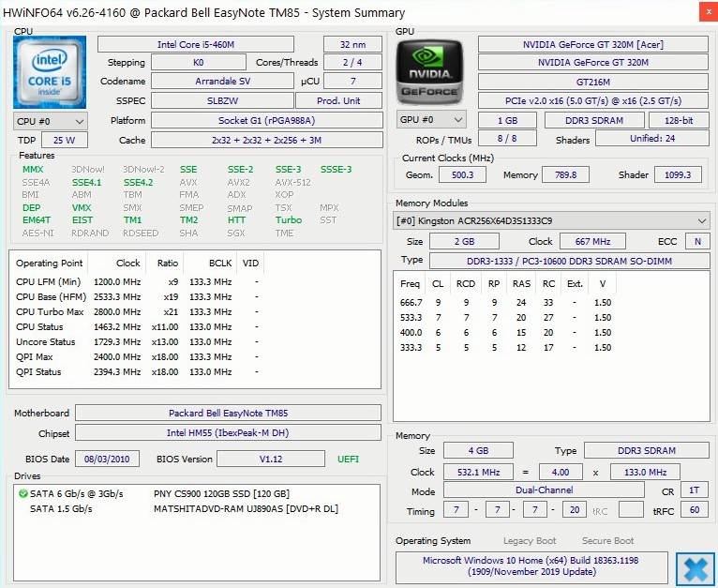Click the TDP 25 W value

(x=65, y=141)
